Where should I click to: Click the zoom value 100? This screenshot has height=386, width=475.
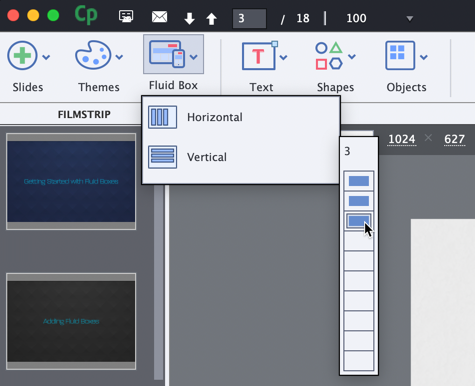click(356, 18)
